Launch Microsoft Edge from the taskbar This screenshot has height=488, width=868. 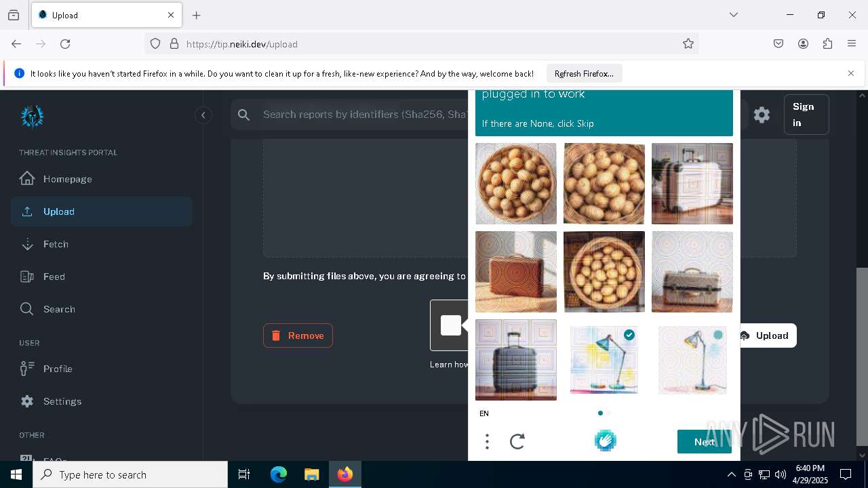pos(279,474)
